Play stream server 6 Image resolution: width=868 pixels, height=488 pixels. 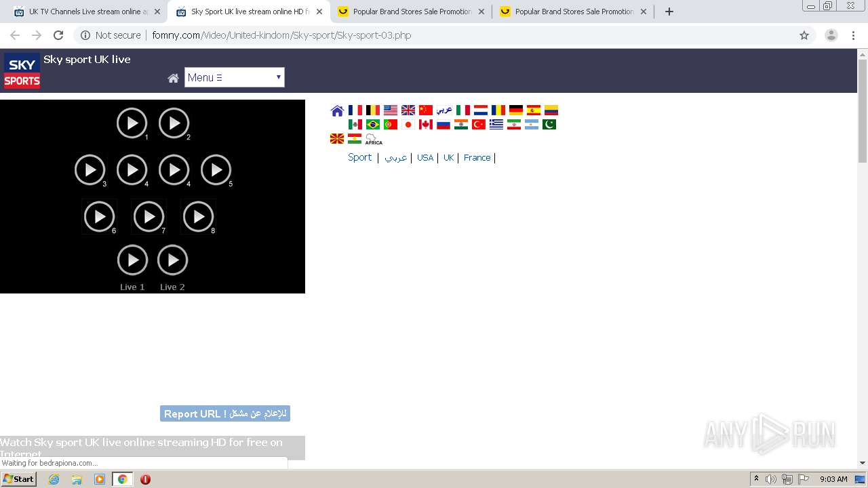pos(99,217)
